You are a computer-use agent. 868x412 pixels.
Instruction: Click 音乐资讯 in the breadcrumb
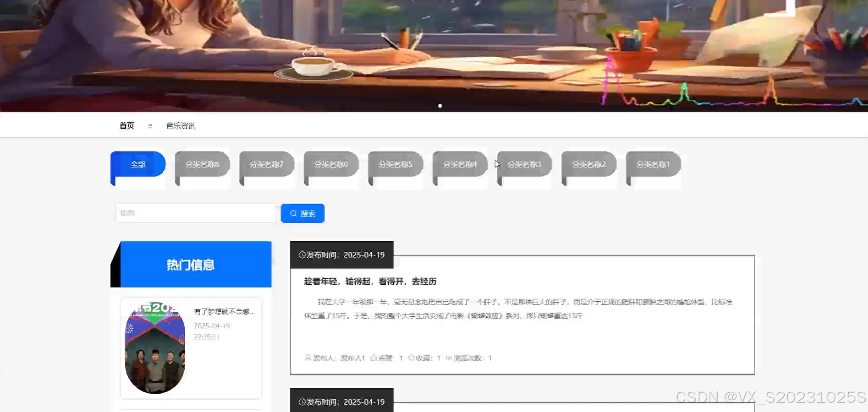coord(181,125)
